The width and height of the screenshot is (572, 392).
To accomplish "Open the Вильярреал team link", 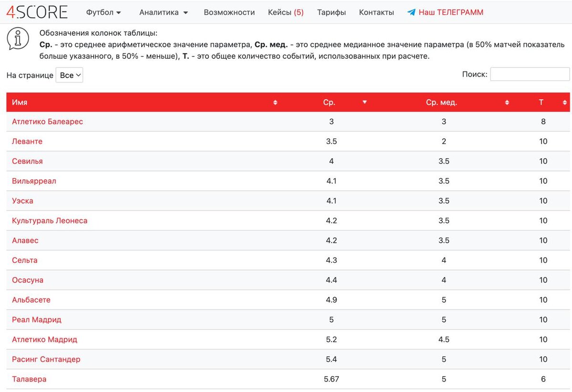I will pyautogui.click(x=34, y=181).
